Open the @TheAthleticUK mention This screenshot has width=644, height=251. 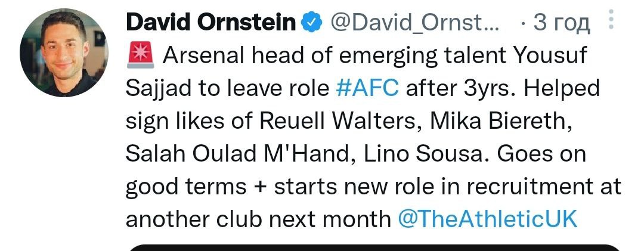487,219
